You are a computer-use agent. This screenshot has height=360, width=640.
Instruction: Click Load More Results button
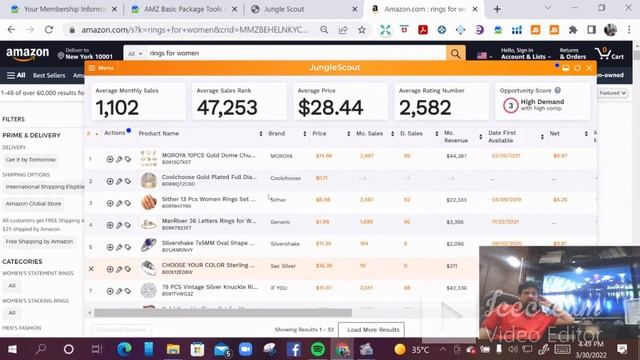tap(372, 330)
